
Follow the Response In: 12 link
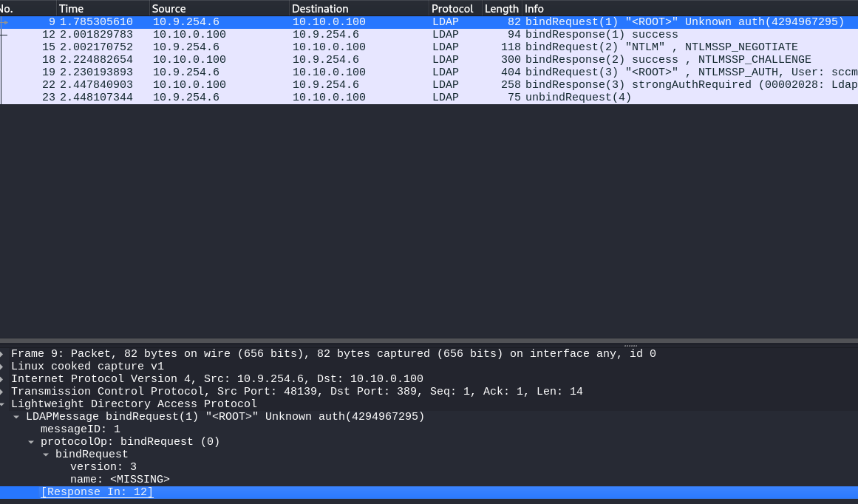tap(97, 492)
